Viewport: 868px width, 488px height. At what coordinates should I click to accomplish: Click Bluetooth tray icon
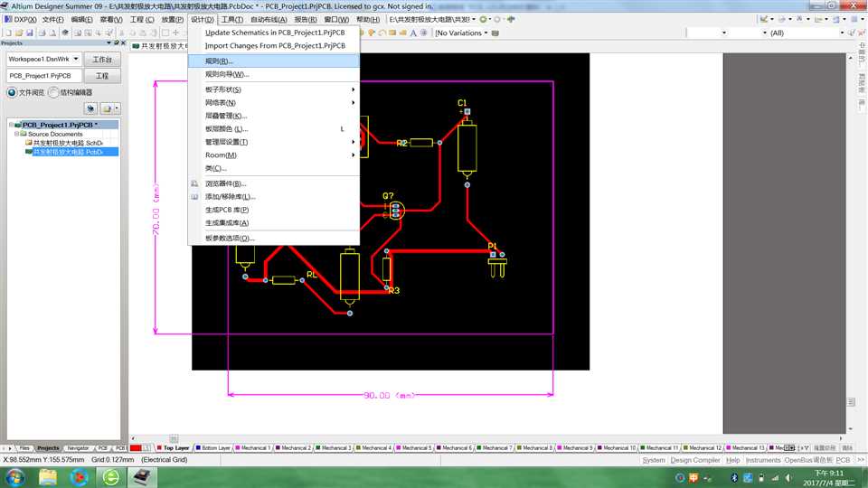pyautogui.click(x=734, y=478)
